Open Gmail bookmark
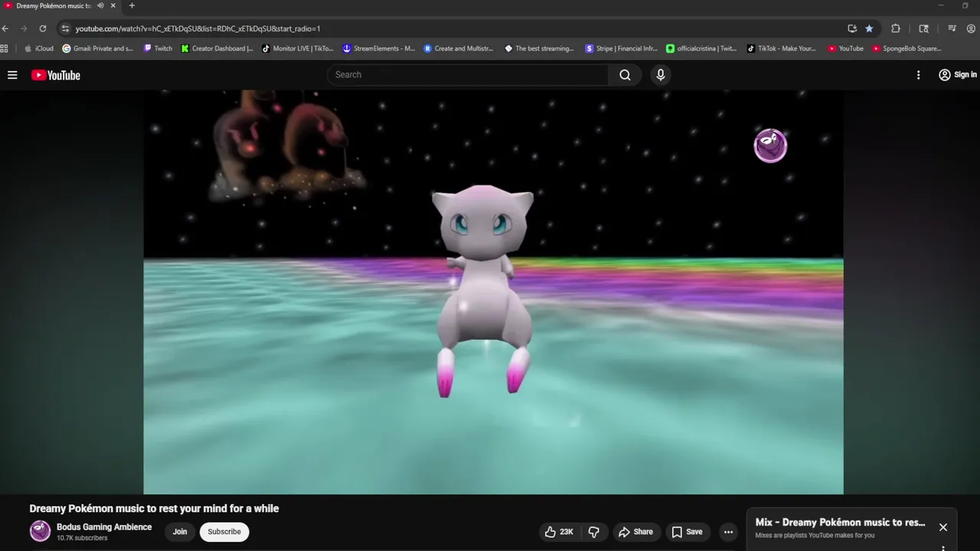This screenshot has width=980, height=551. tap(97, 48)
